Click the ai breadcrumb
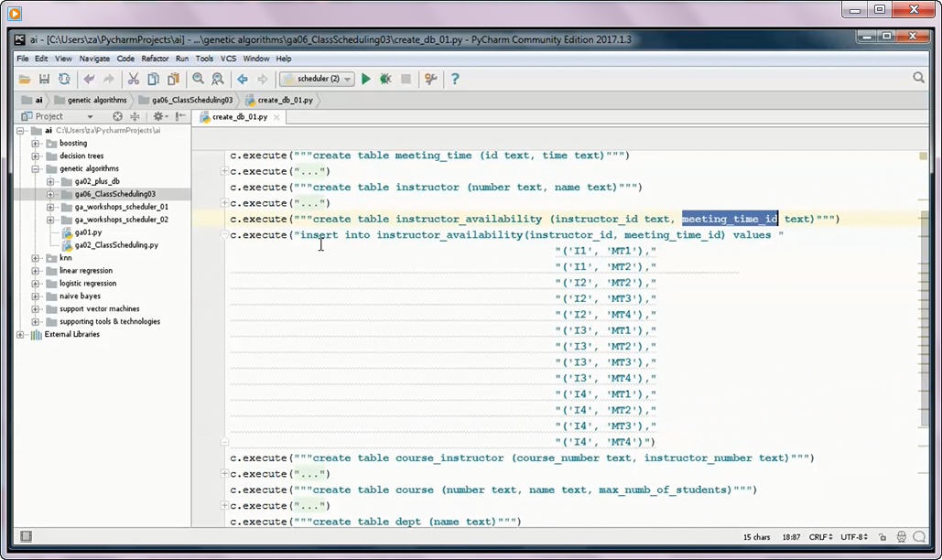The image size is (942, 560). point(32,101)
